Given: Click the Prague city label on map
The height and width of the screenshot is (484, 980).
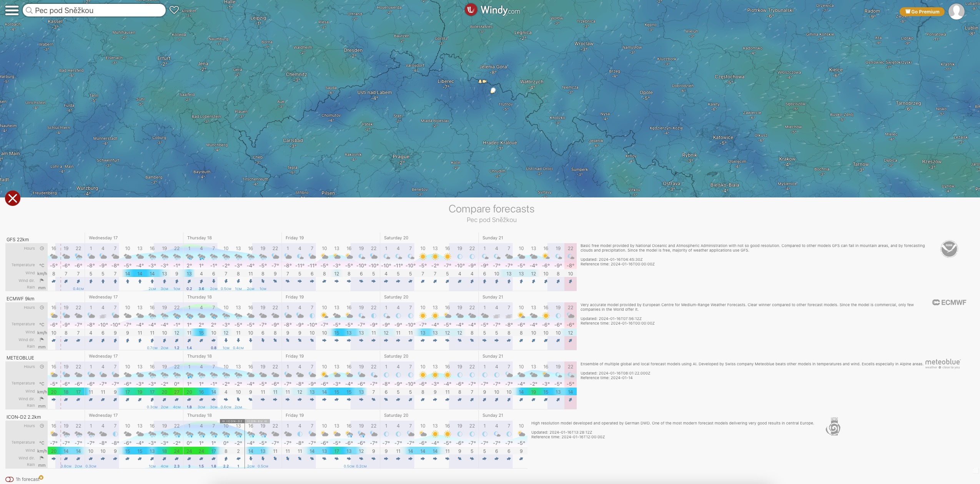Looking at the screenshot, I should tap(401, 157).
